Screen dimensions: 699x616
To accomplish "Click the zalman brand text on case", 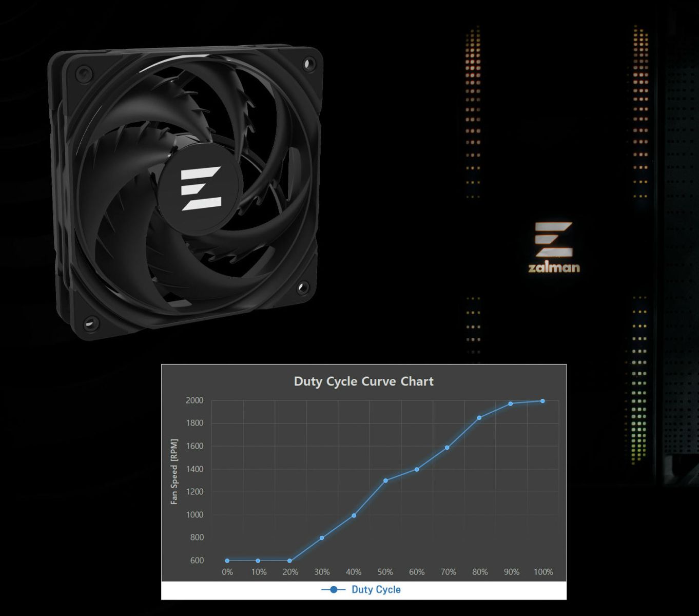I will pyautogui.click(x=554, y=267).
